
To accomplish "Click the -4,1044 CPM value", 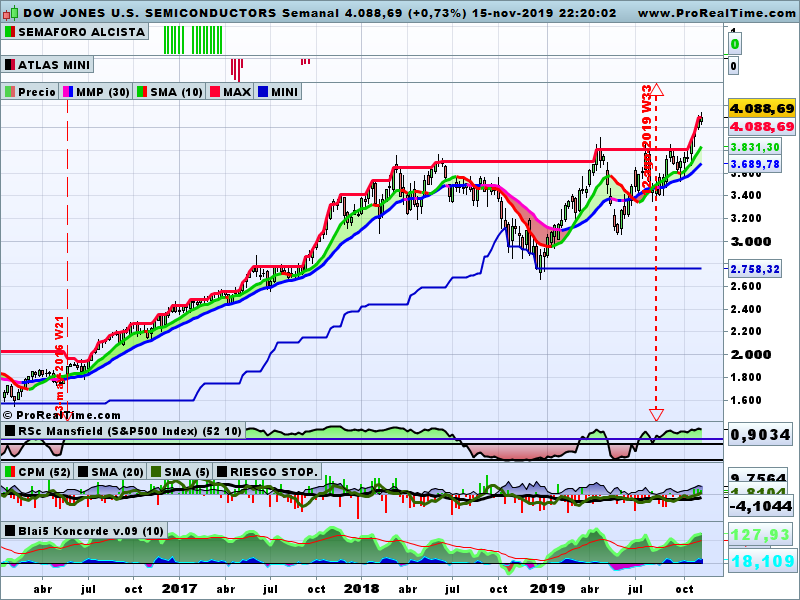I will (760, 506).
